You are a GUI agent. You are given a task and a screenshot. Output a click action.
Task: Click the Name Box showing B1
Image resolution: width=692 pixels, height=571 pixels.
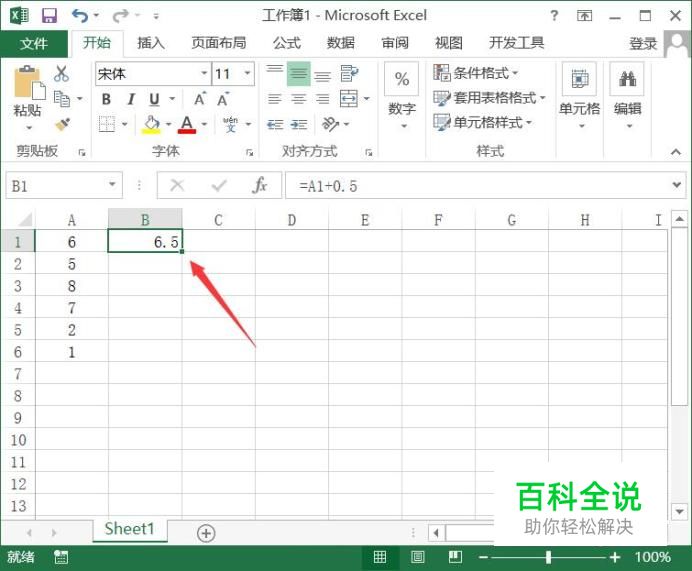click(x=64, y=186)
